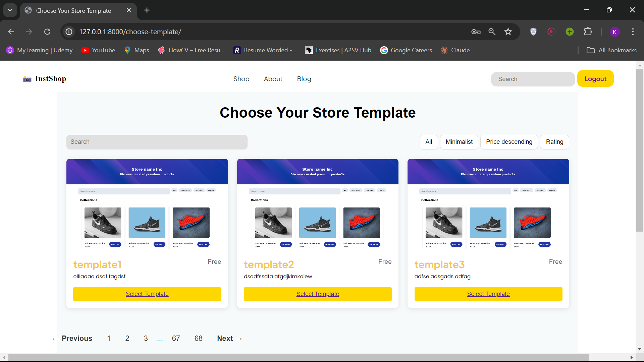Expand the Price descending sort option
Image resolution: width=644 pixels, height=362 pixels.
point(509,142)
